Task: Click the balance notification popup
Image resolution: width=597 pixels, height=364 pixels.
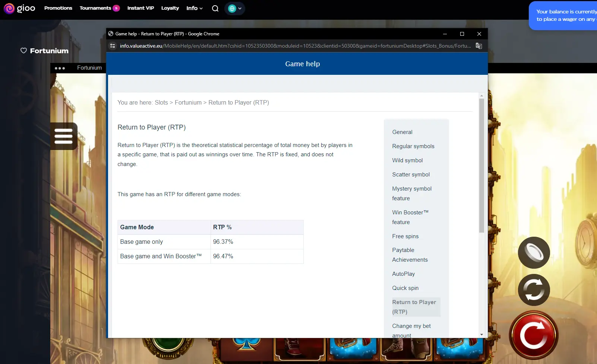Action: pyautogui.click(x=563, y=16)
